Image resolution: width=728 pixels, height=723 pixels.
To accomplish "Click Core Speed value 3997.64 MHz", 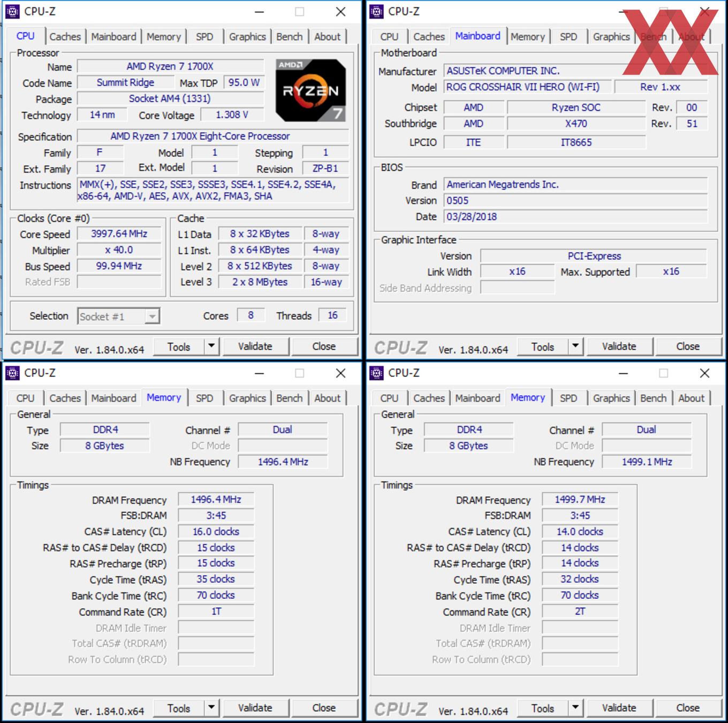I will coord(119,234).
